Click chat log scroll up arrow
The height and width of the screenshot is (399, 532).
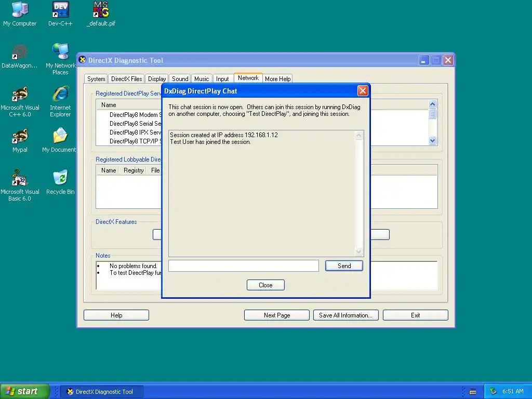359,136
